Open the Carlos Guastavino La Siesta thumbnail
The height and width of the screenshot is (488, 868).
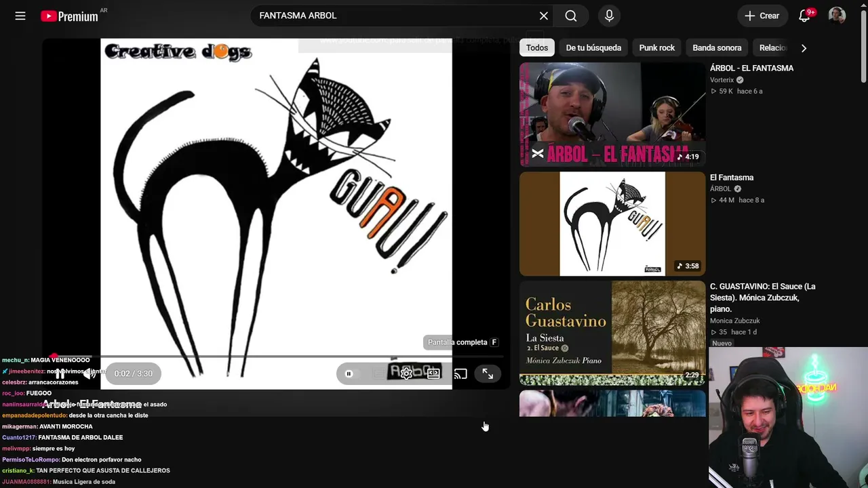612,333
